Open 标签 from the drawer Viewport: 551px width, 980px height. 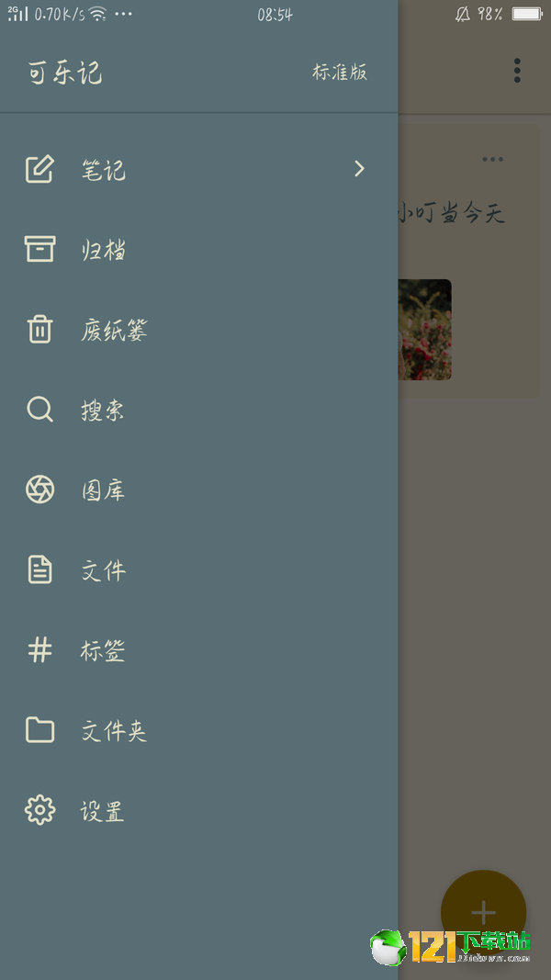click(198, 650)
